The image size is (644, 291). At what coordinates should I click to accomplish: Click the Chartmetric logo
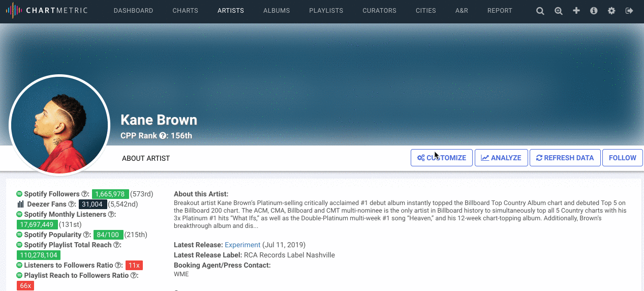tap(46, 11)
